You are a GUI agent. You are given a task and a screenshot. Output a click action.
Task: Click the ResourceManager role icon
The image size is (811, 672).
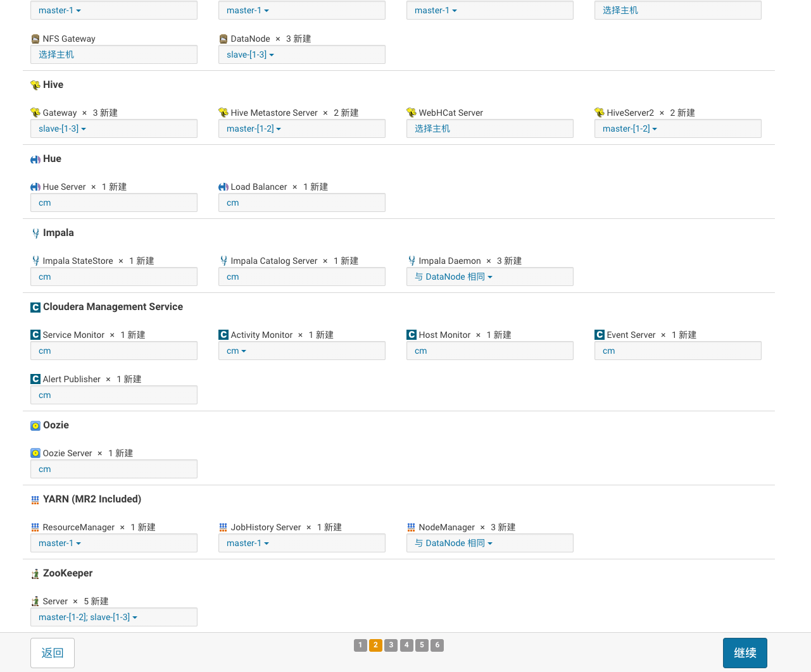pyautogui.click(x=35, y=527)
